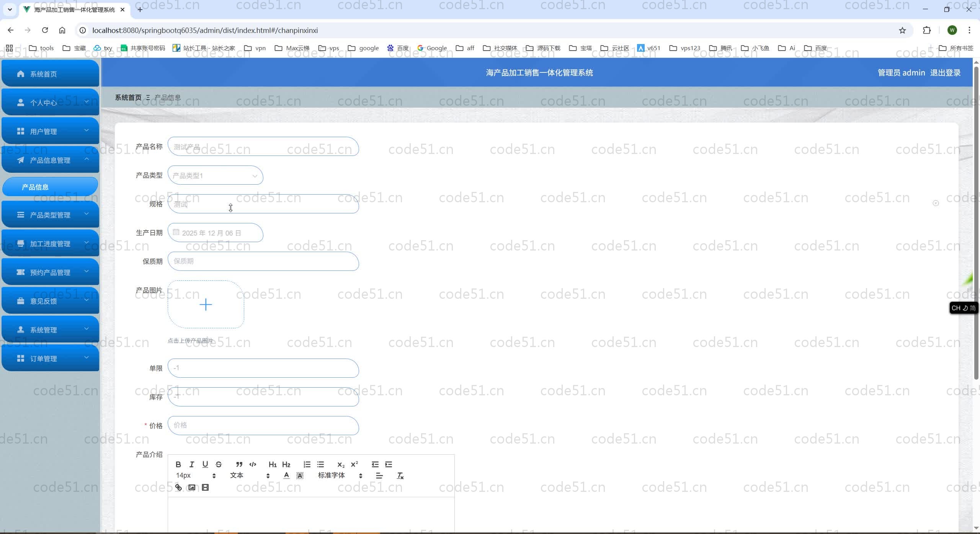Click 系统首页 breadcrumb link

pos(128,98)
